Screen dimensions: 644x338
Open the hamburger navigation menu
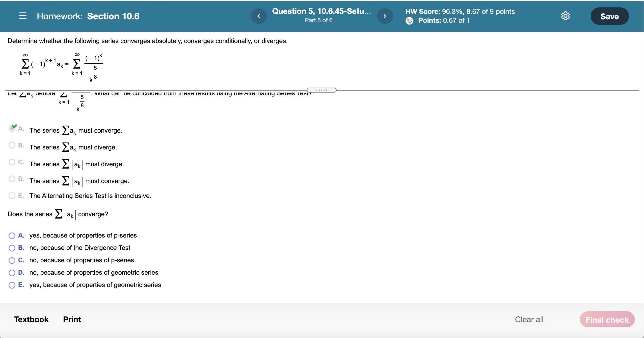(23, 16)
